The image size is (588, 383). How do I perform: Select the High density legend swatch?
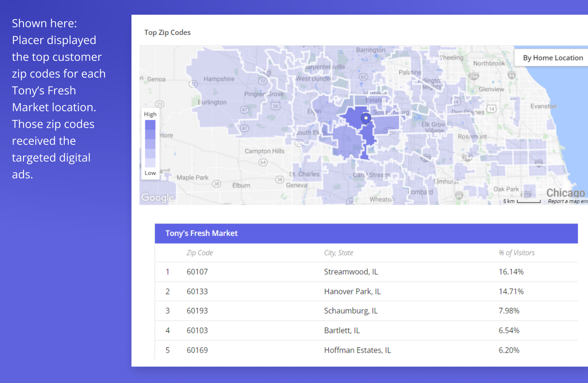pyautogui.click(x=150, y=125)
